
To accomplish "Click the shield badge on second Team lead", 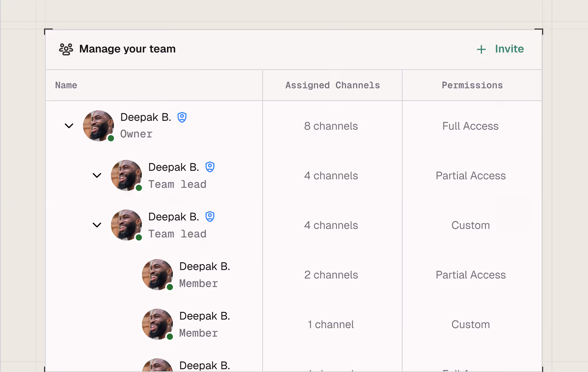I will pyautogui.click(x=210, y=216).
